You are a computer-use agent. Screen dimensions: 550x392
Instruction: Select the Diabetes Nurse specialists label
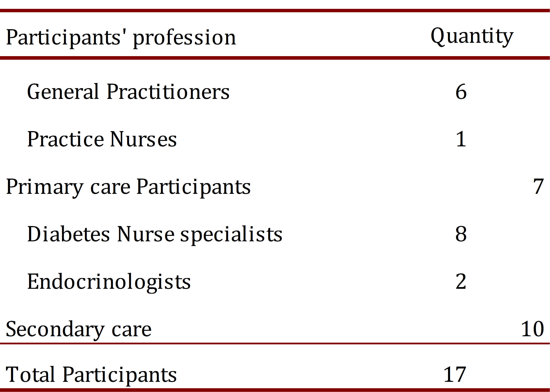tap(155, 234)
